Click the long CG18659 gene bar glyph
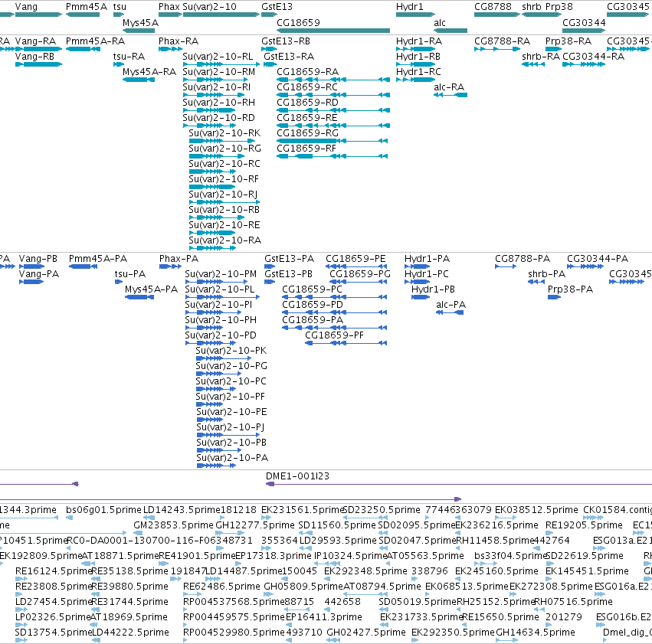Viewport: 652px width, 644px height. pos(333,31)
